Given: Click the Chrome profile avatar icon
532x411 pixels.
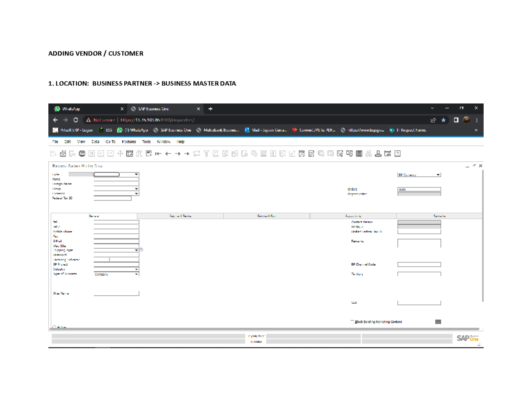Looking at the screenshot, I should (466, 119).
